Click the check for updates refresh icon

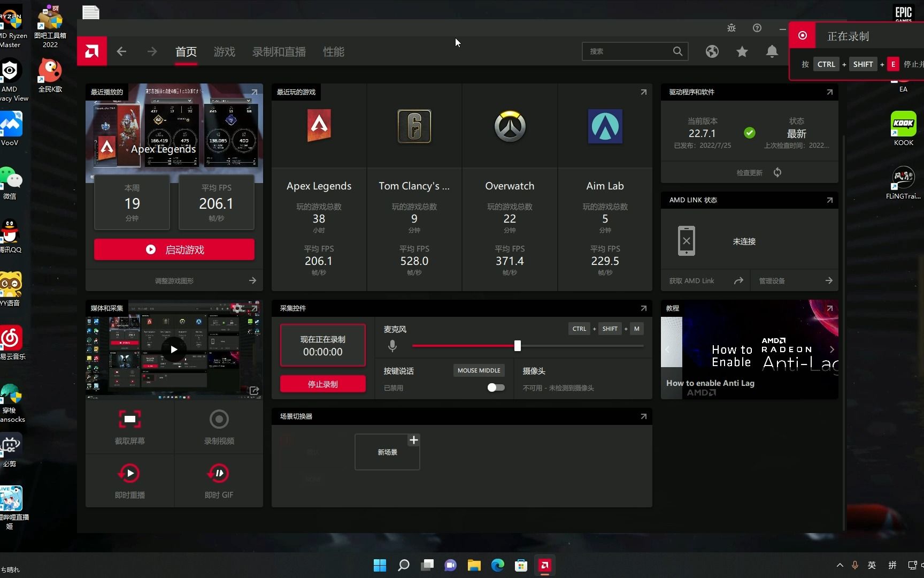point(777,172)
